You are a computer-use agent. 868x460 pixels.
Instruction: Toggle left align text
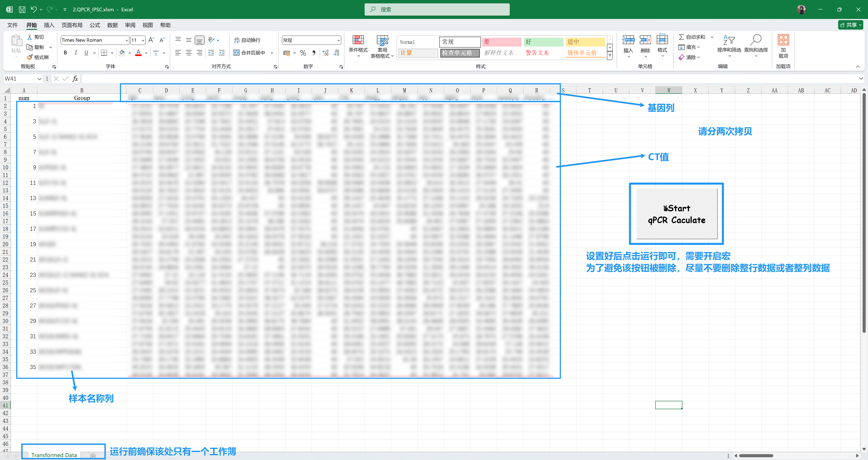click(x=178, y=53)
